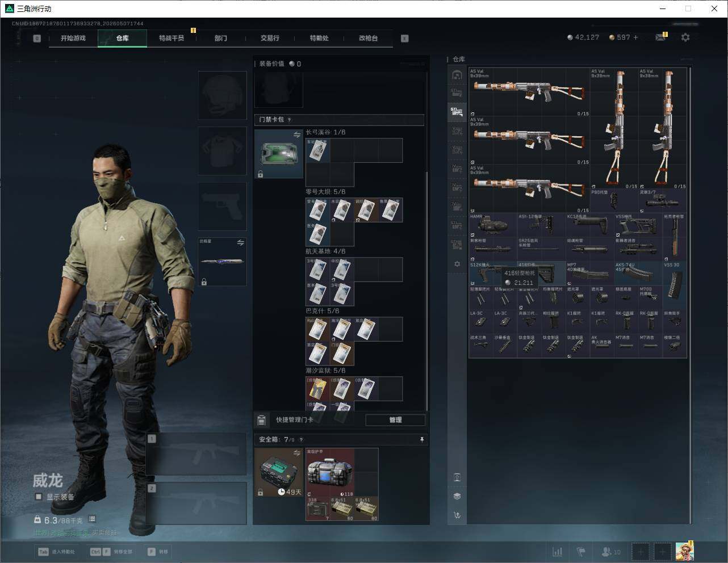Open the 特勤处 tab

point(319,38)
